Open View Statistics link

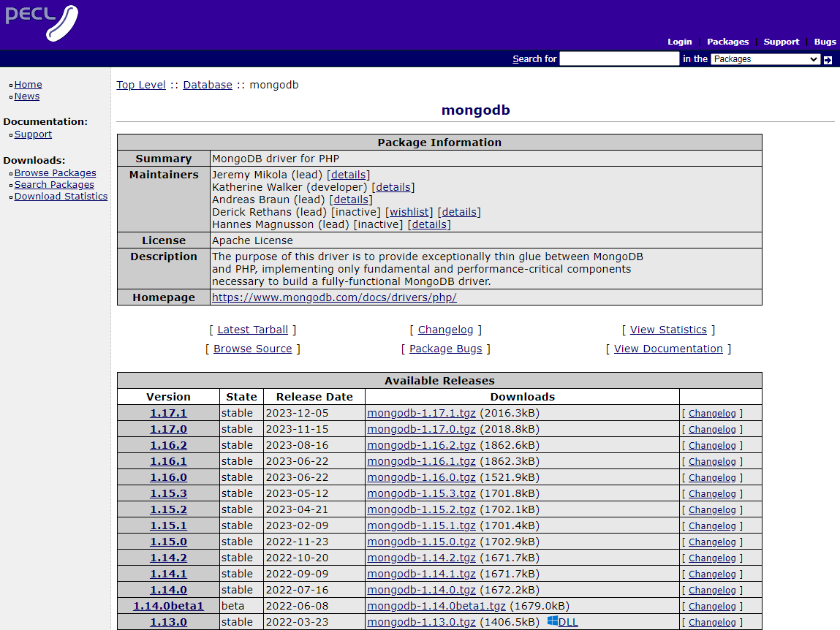pyautogui.click(x=669, y=330)
